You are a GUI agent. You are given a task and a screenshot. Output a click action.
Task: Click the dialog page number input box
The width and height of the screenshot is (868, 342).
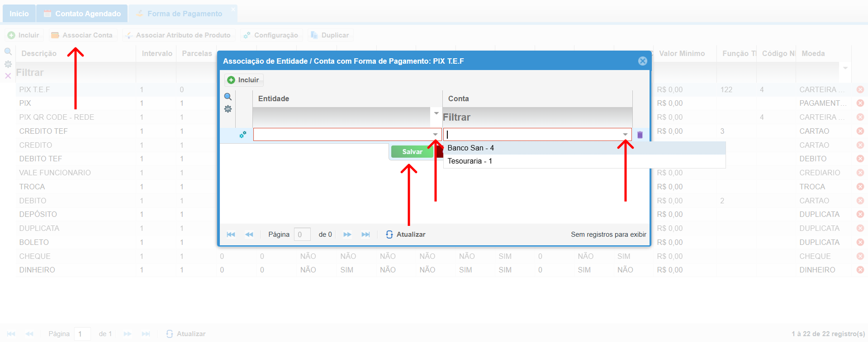(x=302, y=234)
